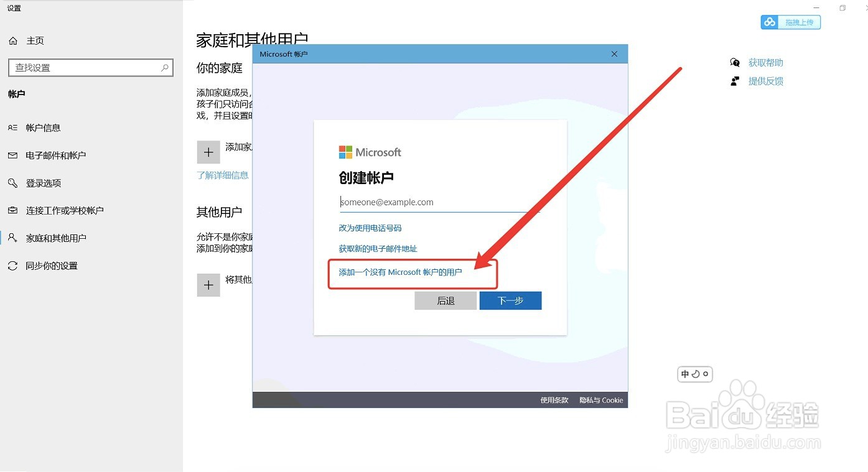The height and width of the screenshot is (472, 868).
Task: Click the 中 input method indicator
Action: [x=685, y=374]
